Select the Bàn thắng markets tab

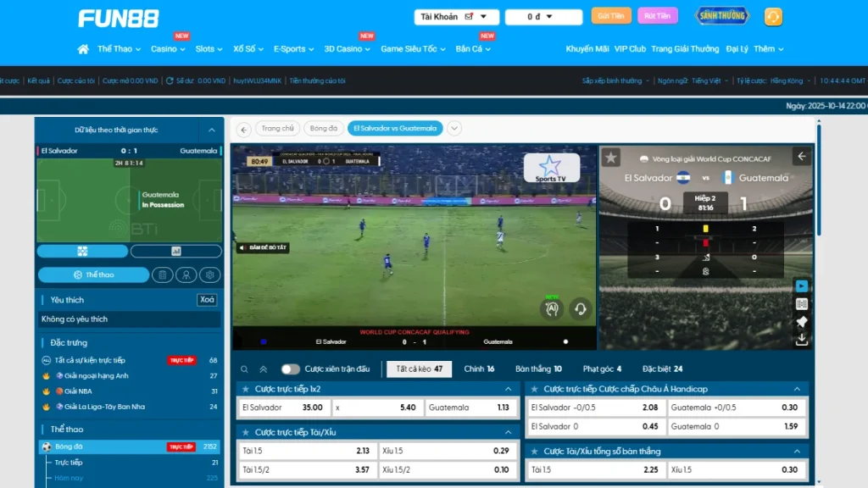tap(538, 369)
